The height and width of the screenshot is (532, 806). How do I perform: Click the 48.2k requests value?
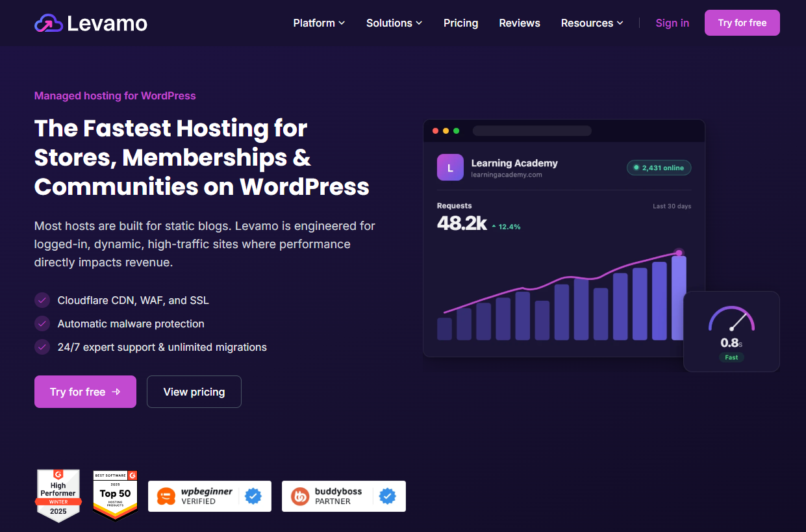click(462, 223)
